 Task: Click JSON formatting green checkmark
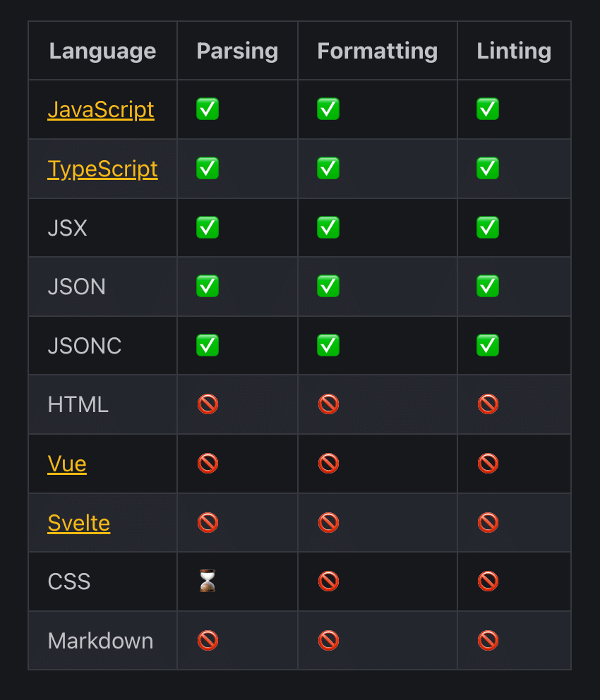[x=328, y=286]
